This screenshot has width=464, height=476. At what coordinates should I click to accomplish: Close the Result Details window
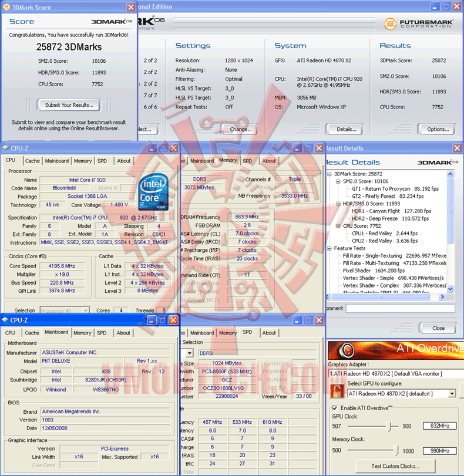pos(457,148)
